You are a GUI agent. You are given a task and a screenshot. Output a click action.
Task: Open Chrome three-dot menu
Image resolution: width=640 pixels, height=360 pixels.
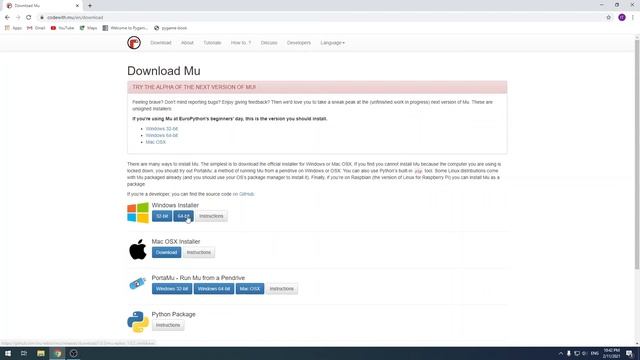coord(633,18)
